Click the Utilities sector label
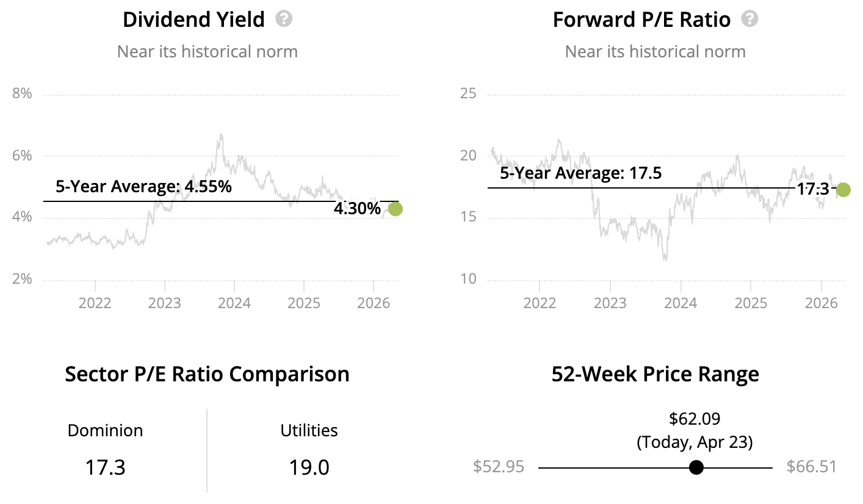 click(x=309, y=431)
